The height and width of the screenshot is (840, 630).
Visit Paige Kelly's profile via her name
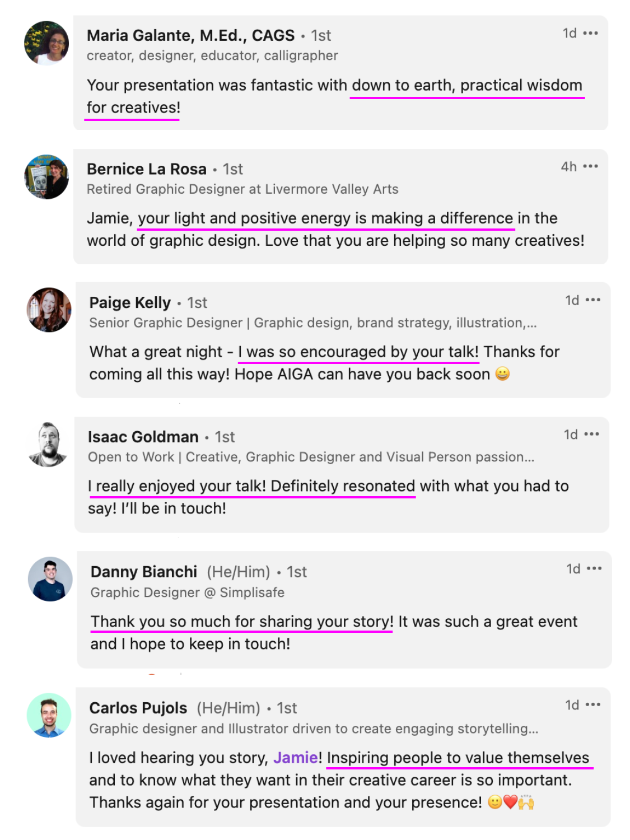(x=130, y=303)
